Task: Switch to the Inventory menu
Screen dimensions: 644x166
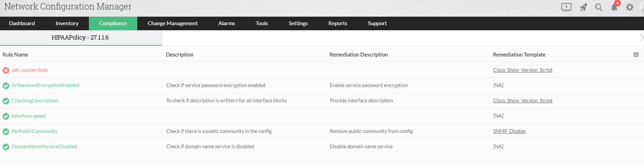Action: [67, 23]
